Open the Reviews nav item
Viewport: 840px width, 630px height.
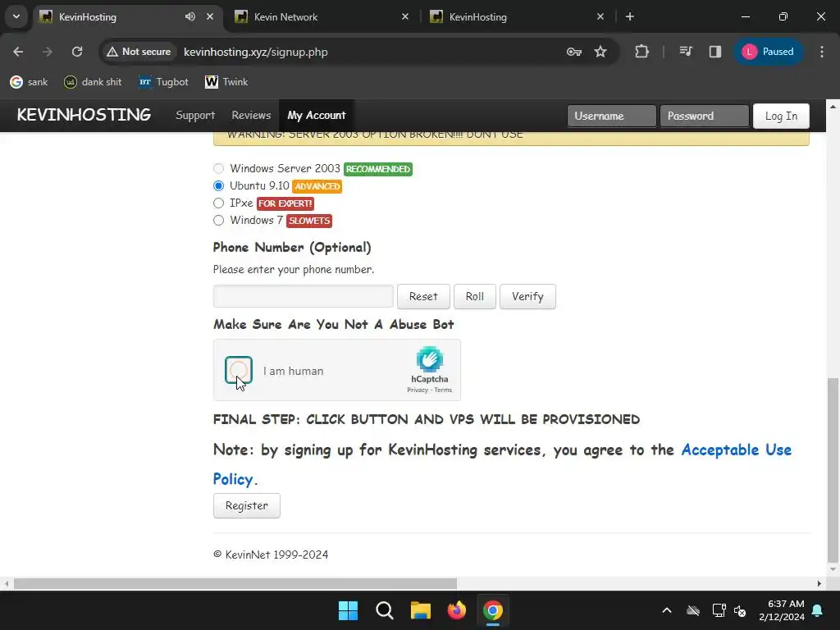pyautogui.click(x=251, y=115)
